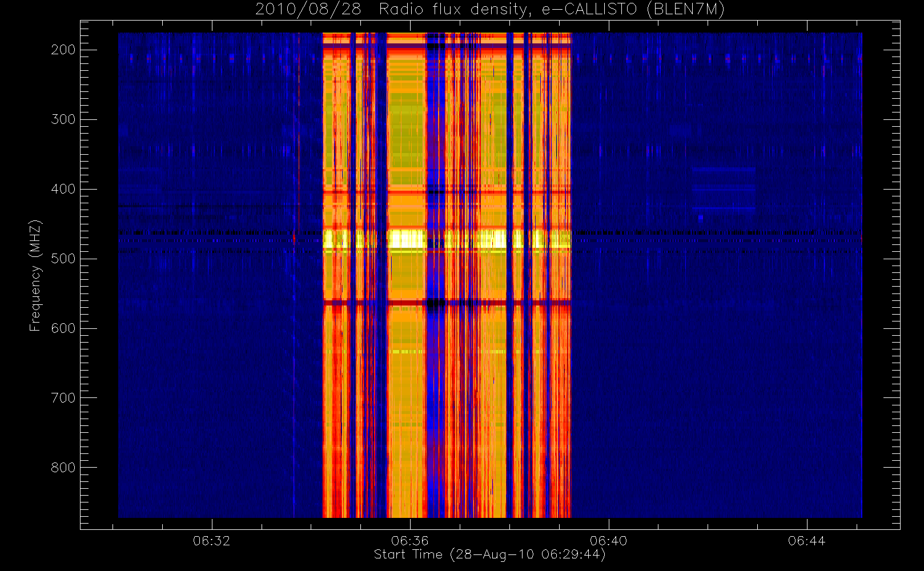Click the 06:32 time tick label
The width and height of the screenshot is (924, 571).
(211, 541)
